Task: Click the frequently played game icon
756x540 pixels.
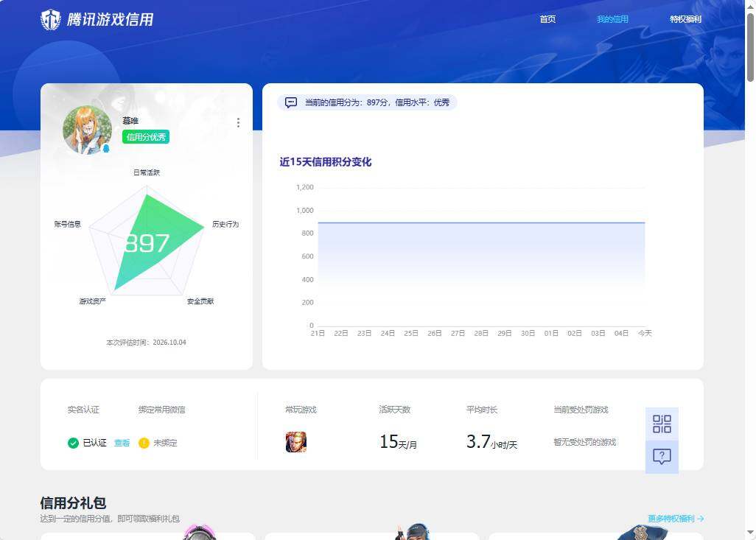Action: pyautogui.click(x=296, y=442)
